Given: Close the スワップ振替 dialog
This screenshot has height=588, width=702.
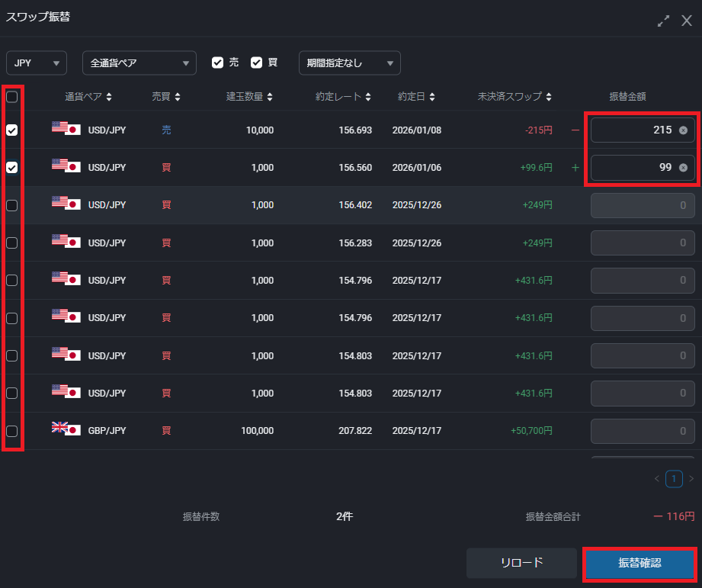Looking at the screenshot, I should [x=686, y=21].
